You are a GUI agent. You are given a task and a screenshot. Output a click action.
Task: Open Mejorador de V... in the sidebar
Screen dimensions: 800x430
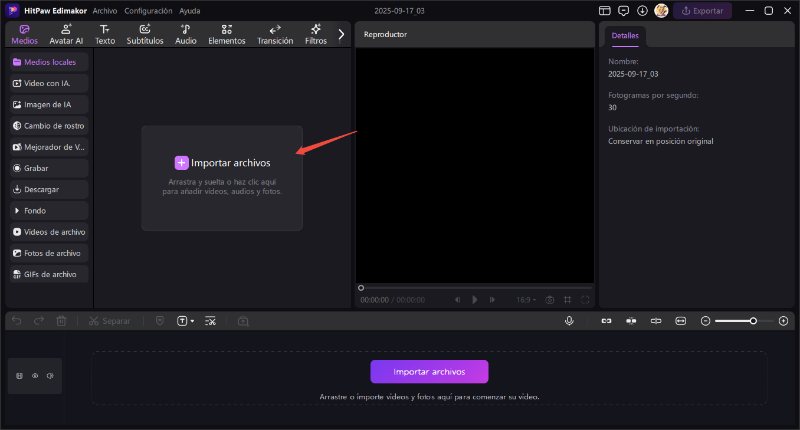point(49,147)
